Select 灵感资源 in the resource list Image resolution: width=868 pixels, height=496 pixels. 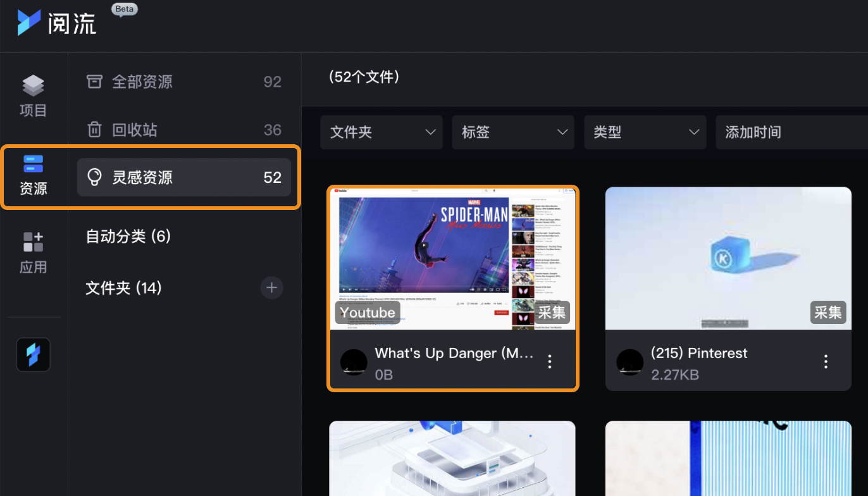(x=184, y=177)
